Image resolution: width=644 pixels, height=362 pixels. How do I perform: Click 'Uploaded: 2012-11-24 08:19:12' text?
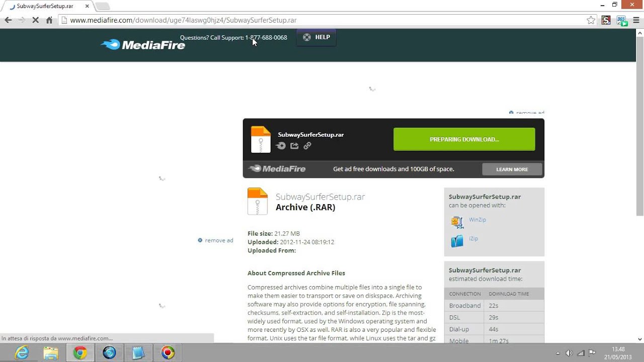coord(291,242)
